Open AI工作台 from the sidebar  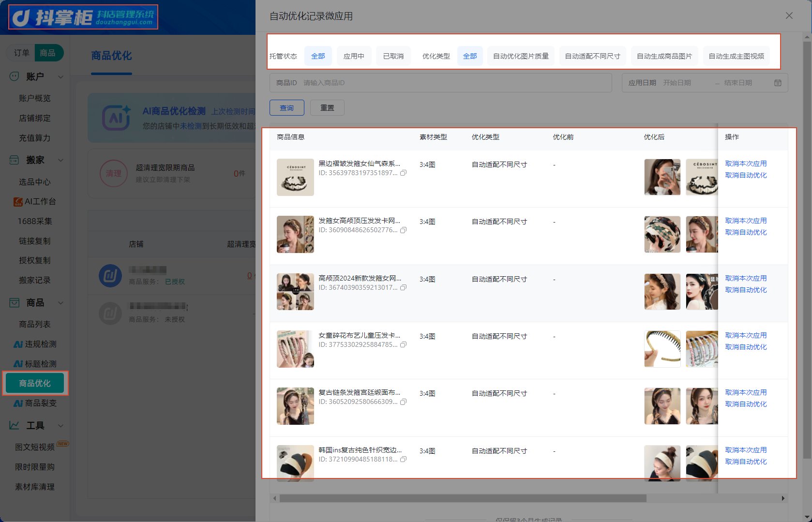tap(35, 201)
